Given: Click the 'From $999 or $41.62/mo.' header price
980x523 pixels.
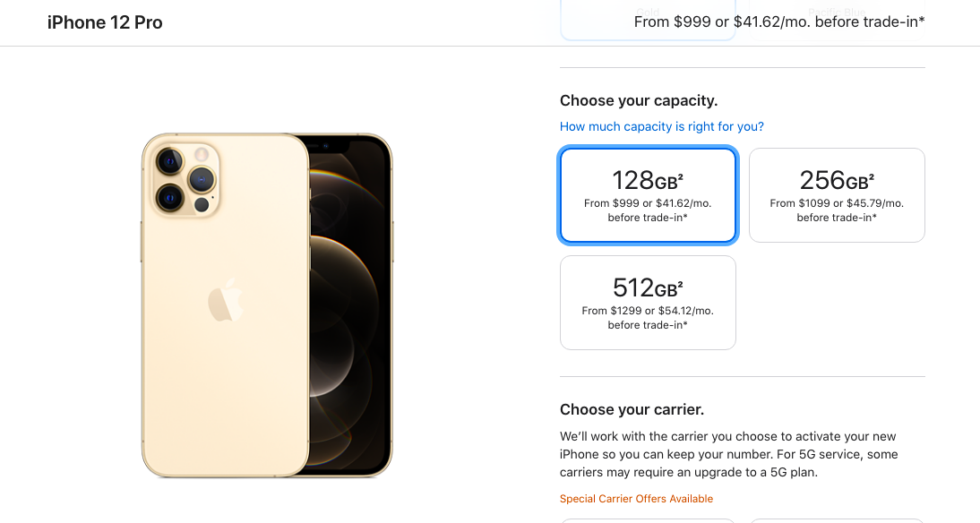Looking at the screenshot, I should (x=779, y=21).
